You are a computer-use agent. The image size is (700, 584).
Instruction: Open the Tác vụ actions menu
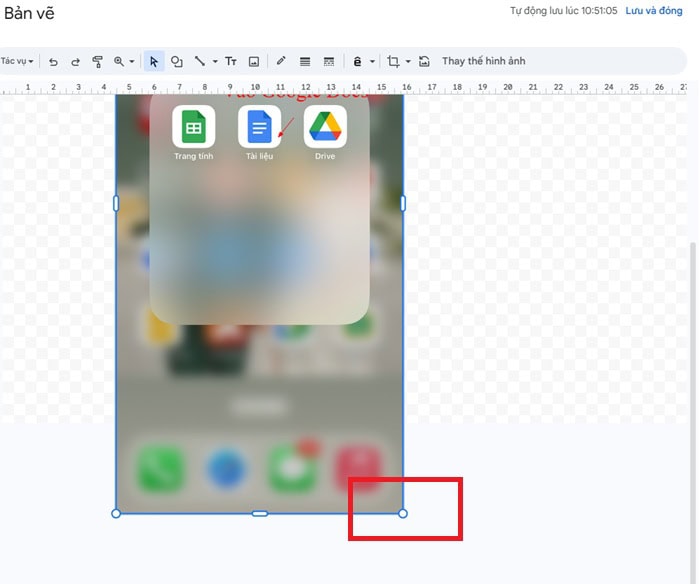pos(17,61)
